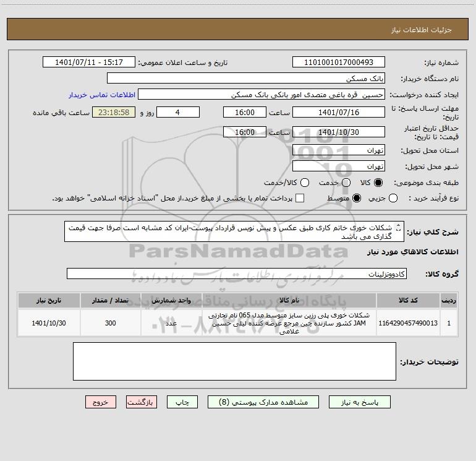
Task: Select the کالا/خدمت radio option
Action: pyautogui.click(x=305, y=183)
